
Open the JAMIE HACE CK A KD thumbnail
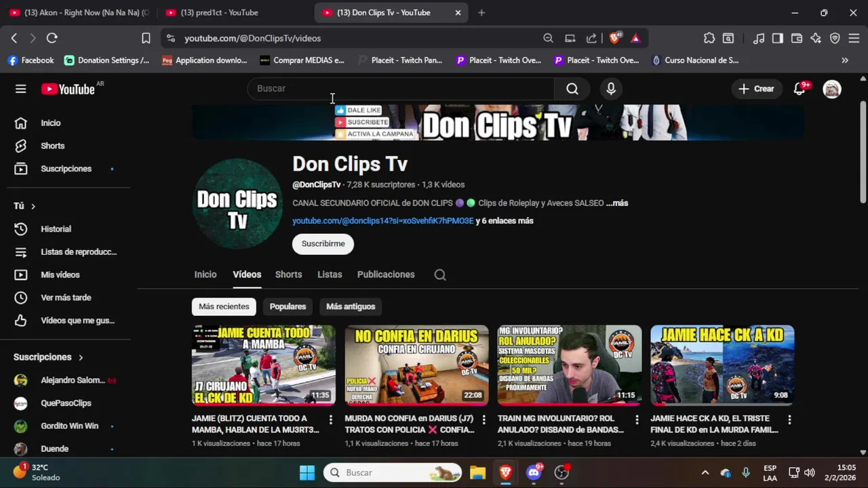pos(722,365)
